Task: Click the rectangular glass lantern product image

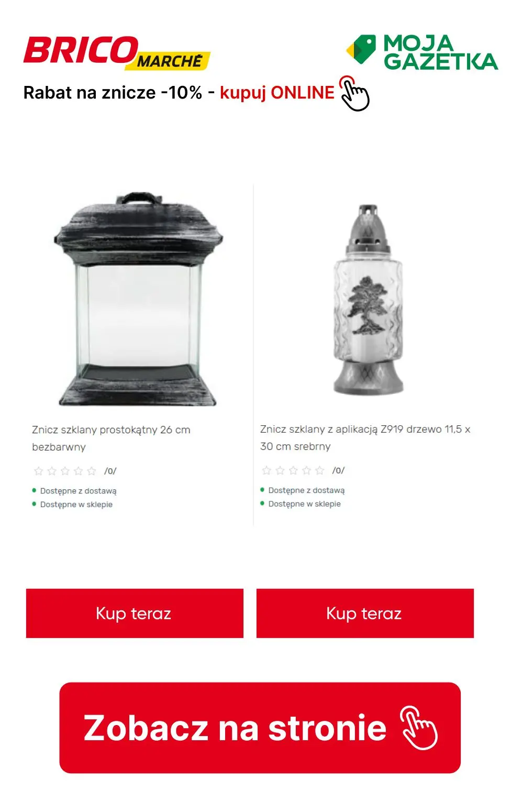Action: click(137, 299)
